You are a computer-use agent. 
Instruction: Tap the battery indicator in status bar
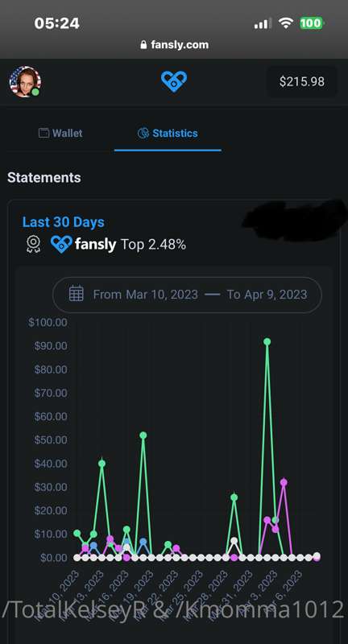coord(312,23)
